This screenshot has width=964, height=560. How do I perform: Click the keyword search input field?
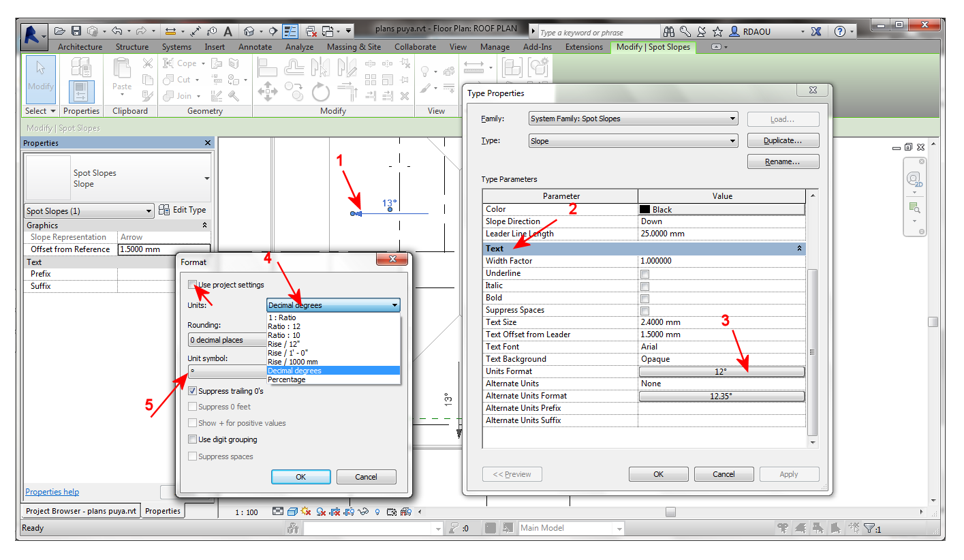598,32
